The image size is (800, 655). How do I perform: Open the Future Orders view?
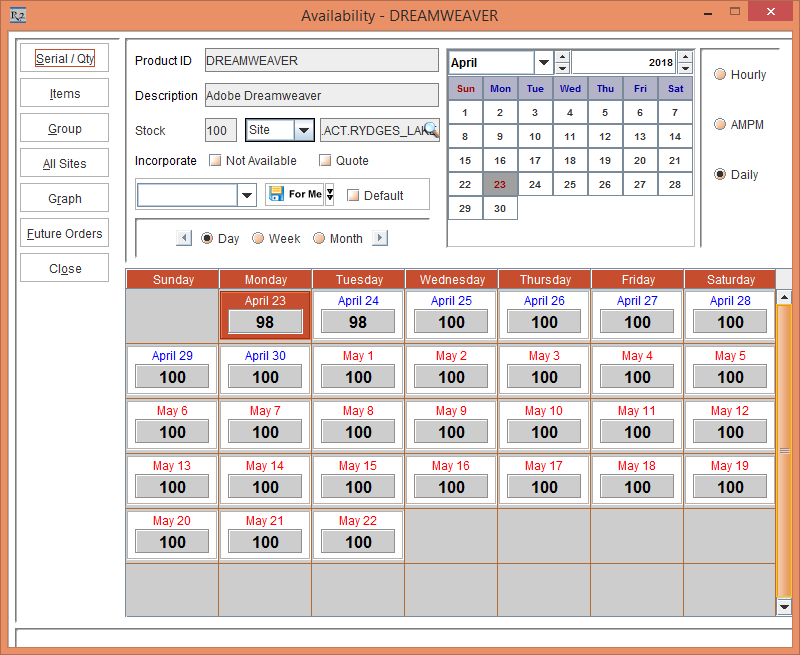click(64, 234)
